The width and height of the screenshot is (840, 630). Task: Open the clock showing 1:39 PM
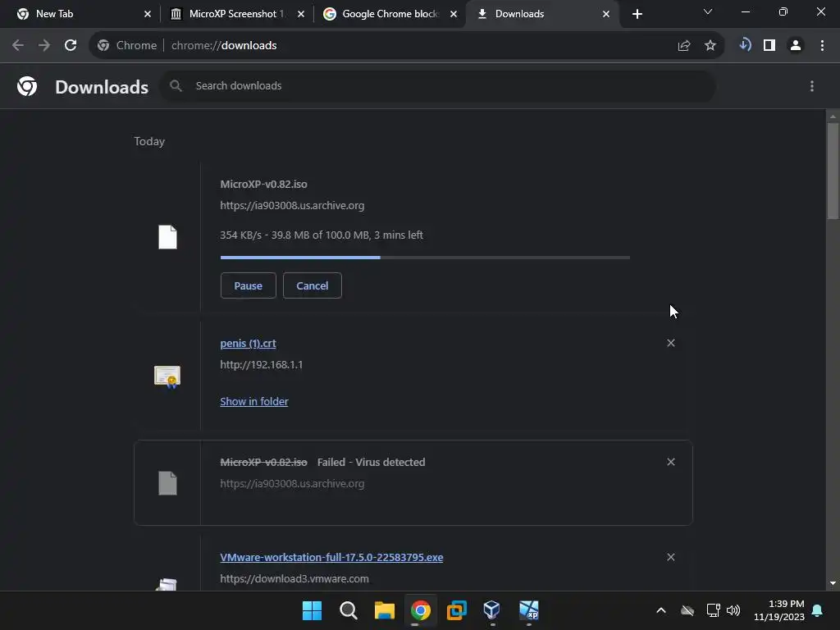[779, 610]
